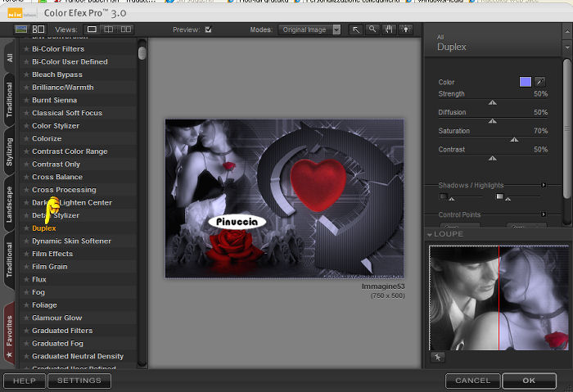Select the Film Effects filter
This screenshot has width=573, height=392.
pos(52,254)
